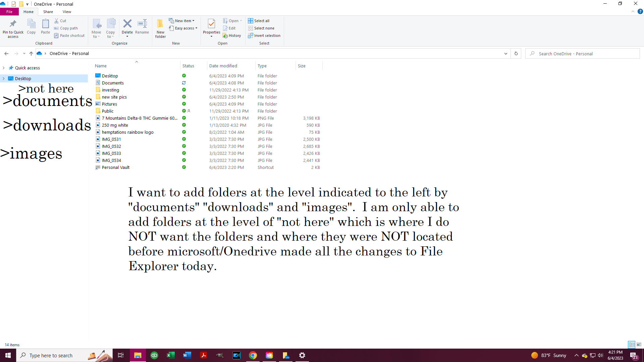The height and width of the screenshot is (362, 644).
Task: Select the Documents folder row
Action: 208,83
